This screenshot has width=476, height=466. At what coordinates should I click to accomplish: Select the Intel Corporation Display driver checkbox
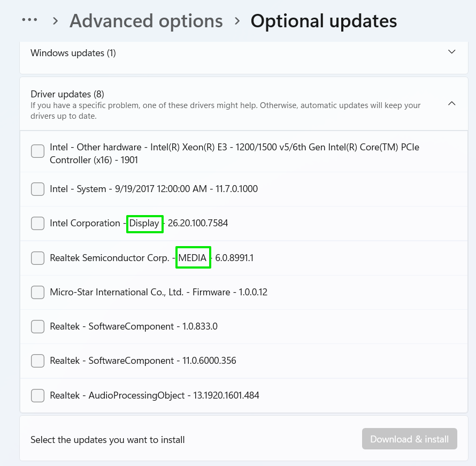pos(37,223)
